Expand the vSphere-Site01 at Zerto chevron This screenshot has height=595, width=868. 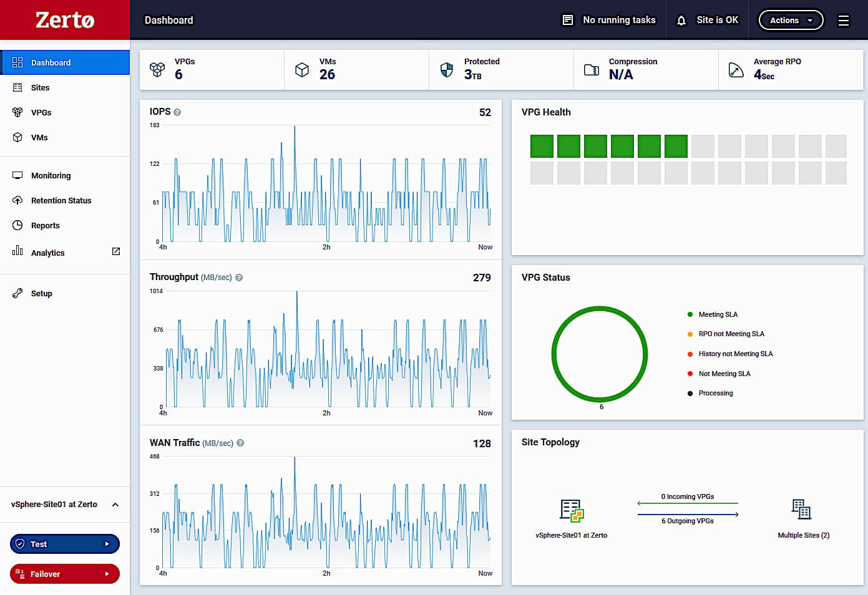115,505
